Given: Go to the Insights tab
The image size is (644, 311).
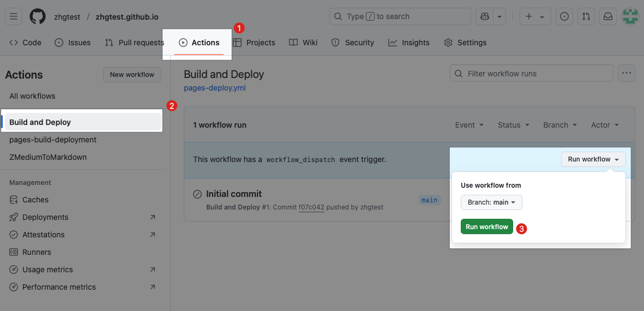Looking at the screenshot, I should (x=409, y=43).
